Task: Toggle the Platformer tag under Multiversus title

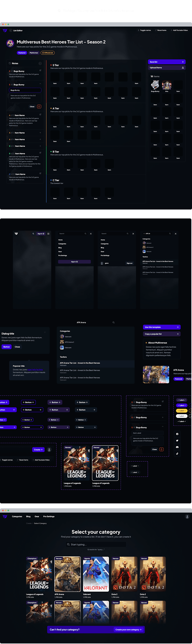Action: coord(34,53)
